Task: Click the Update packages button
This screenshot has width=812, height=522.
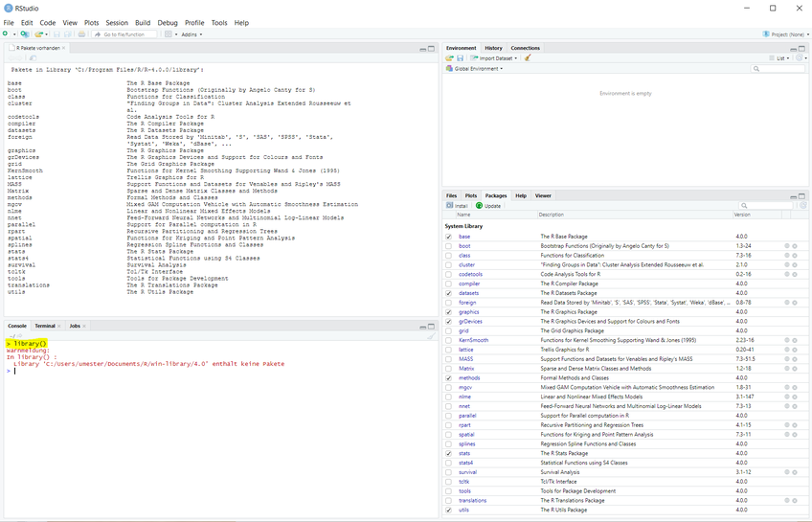Action: click(488, 206)
